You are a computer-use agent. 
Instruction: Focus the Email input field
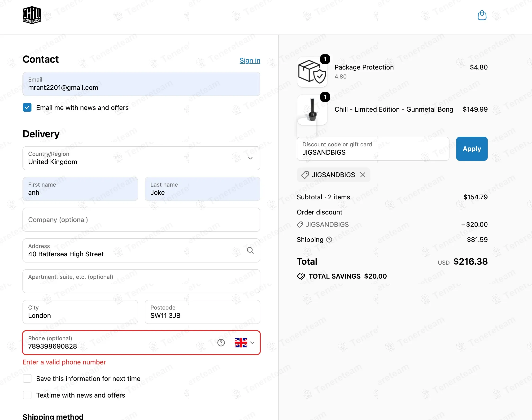pos(141,84)
